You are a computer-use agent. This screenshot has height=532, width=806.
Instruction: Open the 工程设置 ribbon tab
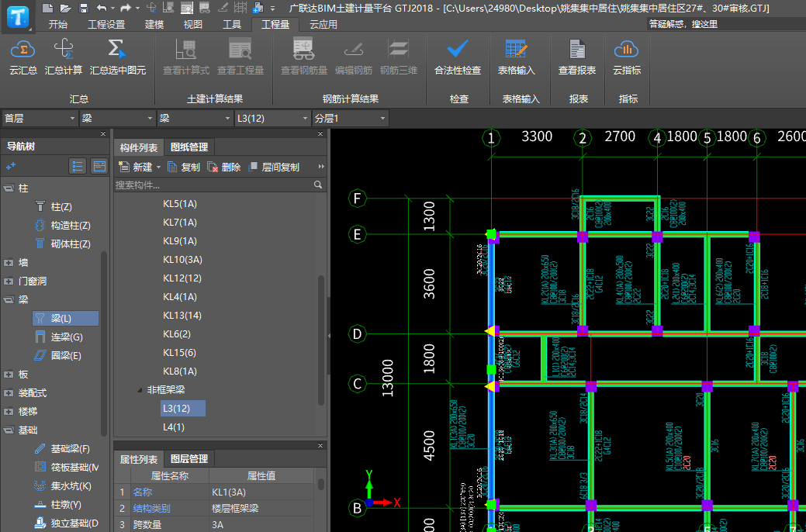point(106,24)
